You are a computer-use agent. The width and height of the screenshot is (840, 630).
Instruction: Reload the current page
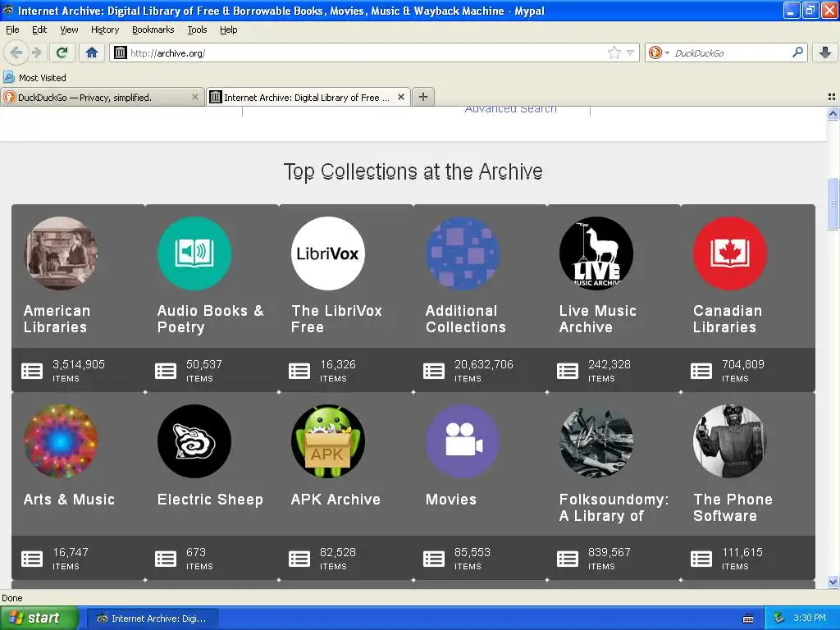point(62,52)
